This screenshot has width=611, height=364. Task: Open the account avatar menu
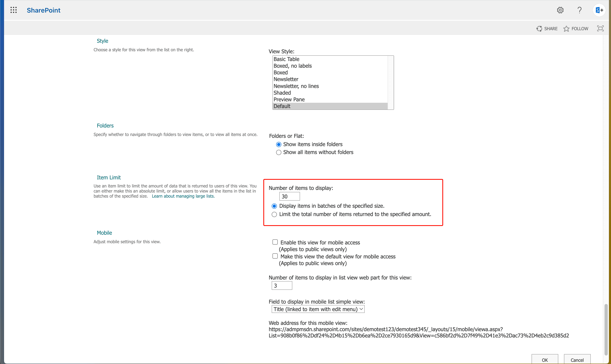(599, 10)
